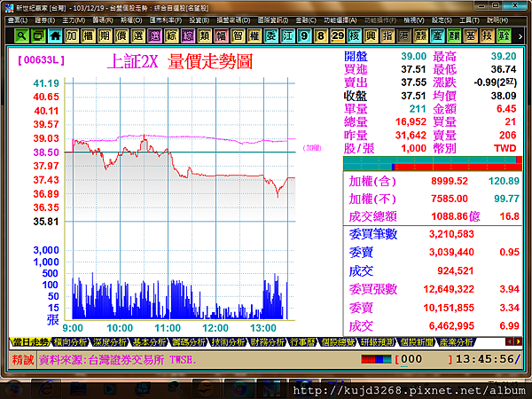The image size is (532, 399).
Task: Click the 29 toolbar button
Action: pyautogui.click(x=337, y=35)
